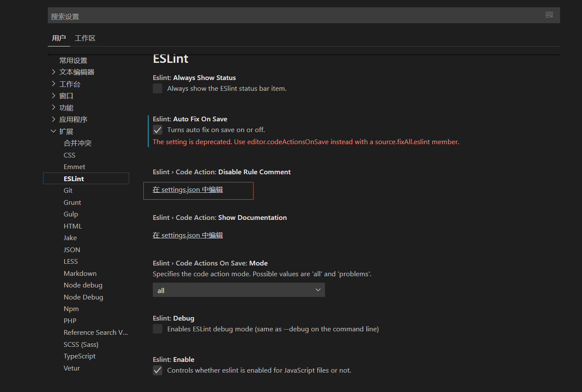
Task: Click the filter icon in the search bar
Action: pyautogui.click(x=549, y=15)
